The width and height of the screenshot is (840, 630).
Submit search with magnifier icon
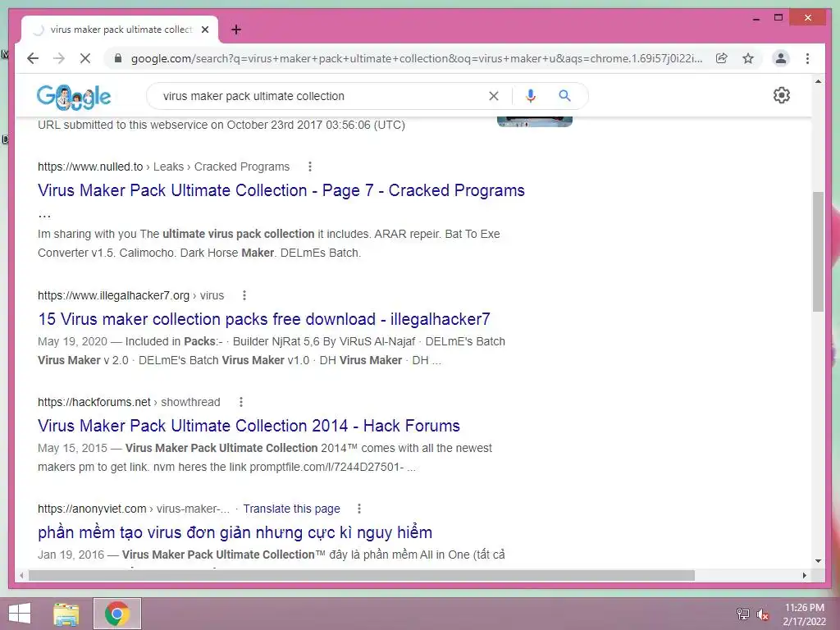(x=564, y=96)
